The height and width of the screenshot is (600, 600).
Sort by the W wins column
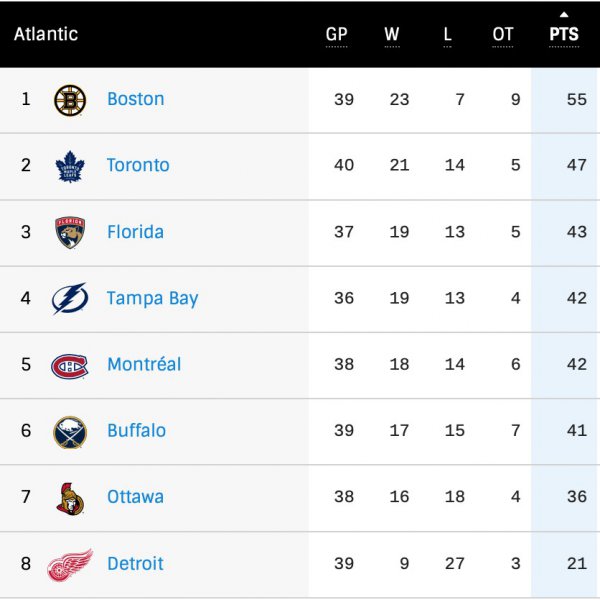[x=391, y=34]
